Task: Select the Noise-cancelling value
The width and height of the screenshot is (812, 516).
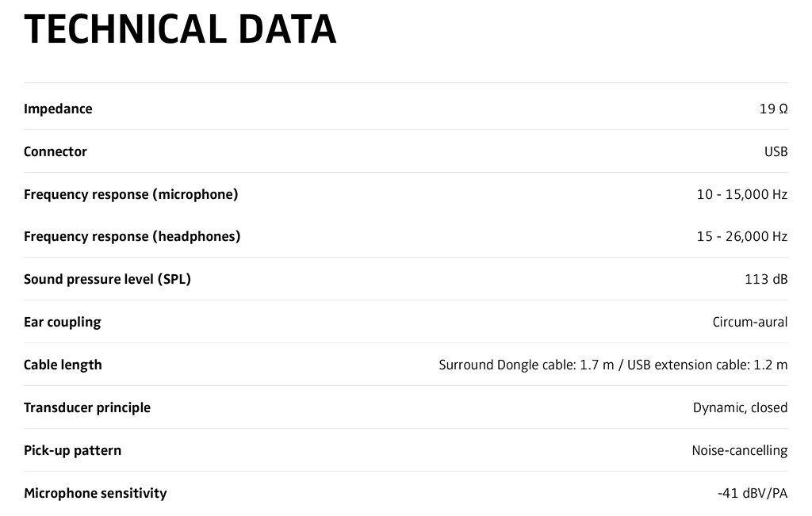Action: [x=739, y=450]
